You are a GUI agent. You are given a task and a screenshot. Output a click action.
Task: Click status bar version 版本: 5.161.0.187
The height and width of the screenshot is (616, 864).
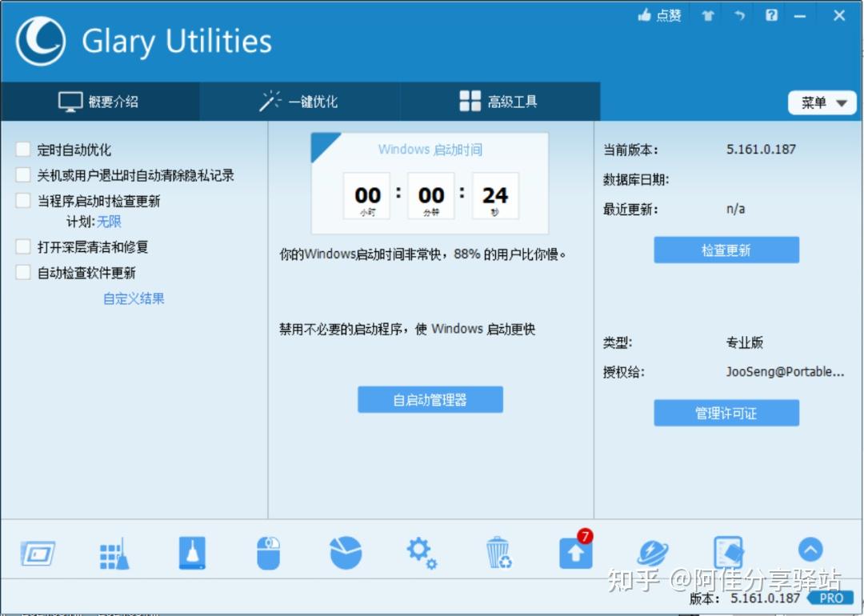745,598
